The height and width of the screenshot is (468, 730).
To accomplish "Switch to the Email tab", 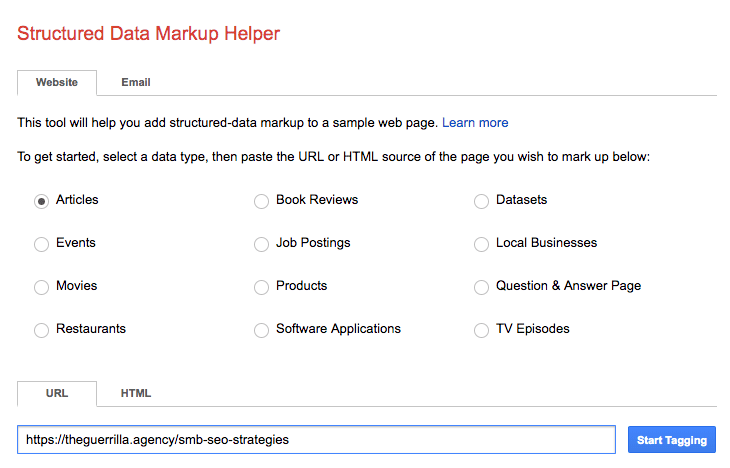I will tap(136, 82).
